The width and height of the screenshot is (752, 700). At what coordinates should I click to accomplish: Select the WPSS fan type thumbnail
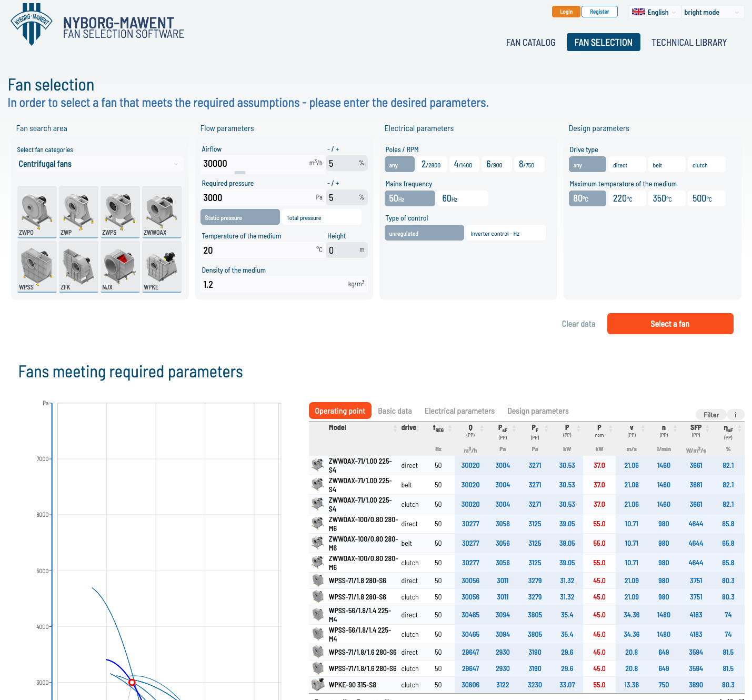pos(37,266)
